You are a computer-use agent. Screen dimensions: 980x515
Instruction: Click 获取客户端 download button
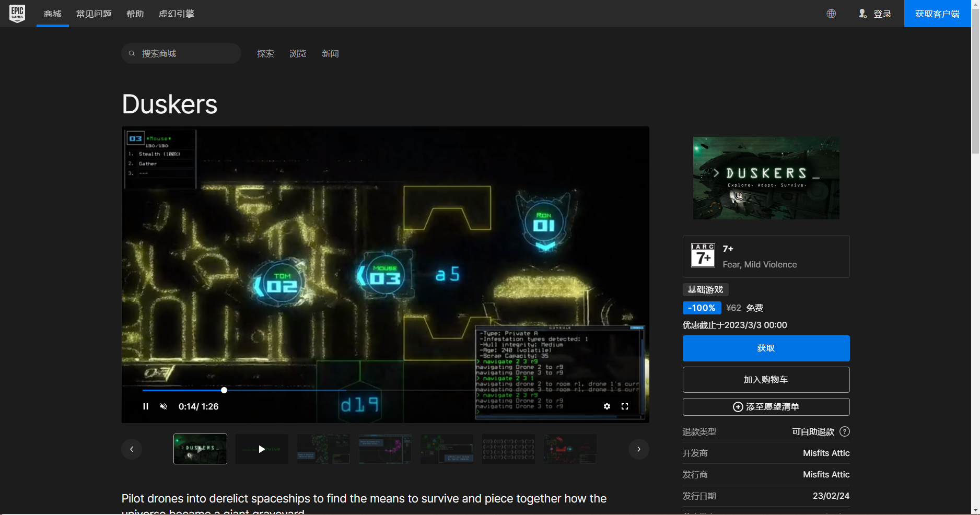[x=937, y=14]
